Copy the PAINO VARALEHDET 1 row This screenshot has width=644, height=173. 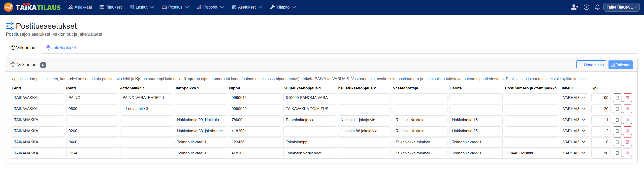[617, 98]
